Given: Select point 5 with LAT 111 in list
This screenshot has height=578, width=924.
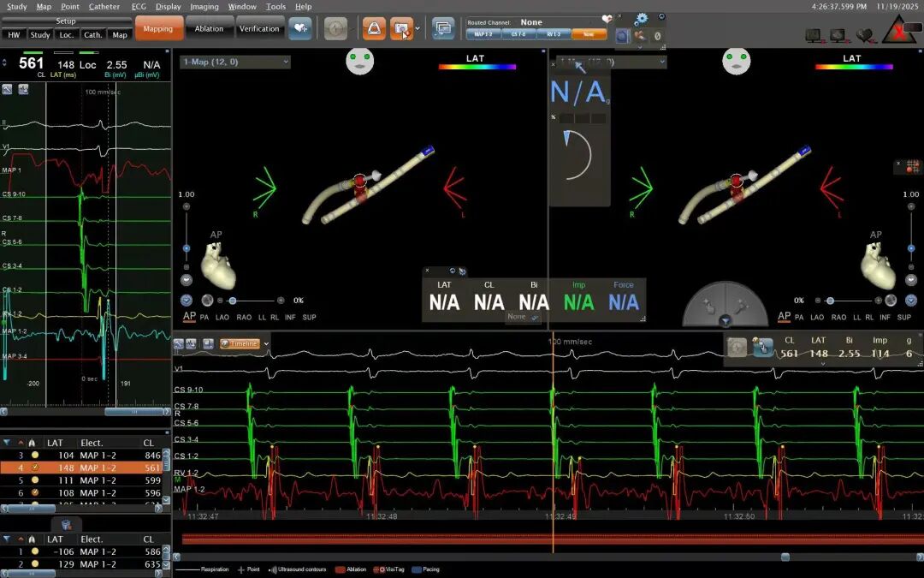Looking at the screenshot, I should [86, 480].
